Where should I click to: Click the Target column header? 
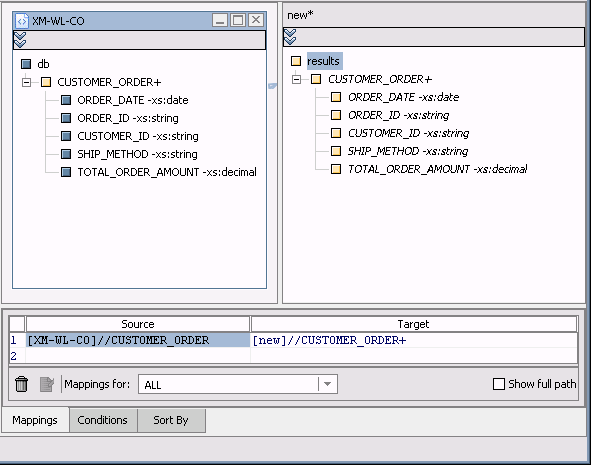coord(413,324)
